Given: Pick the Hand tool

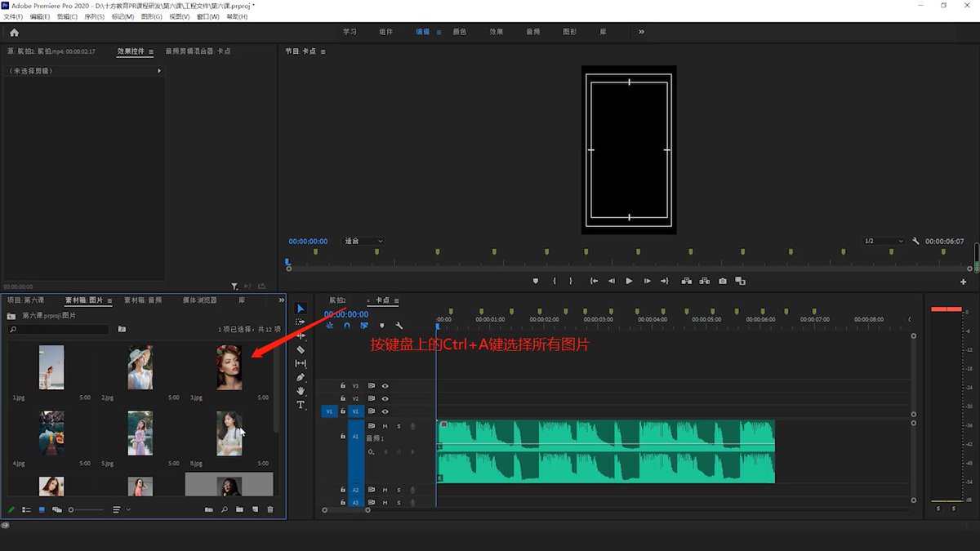Looking at the screenshot, I should point(301,391).
